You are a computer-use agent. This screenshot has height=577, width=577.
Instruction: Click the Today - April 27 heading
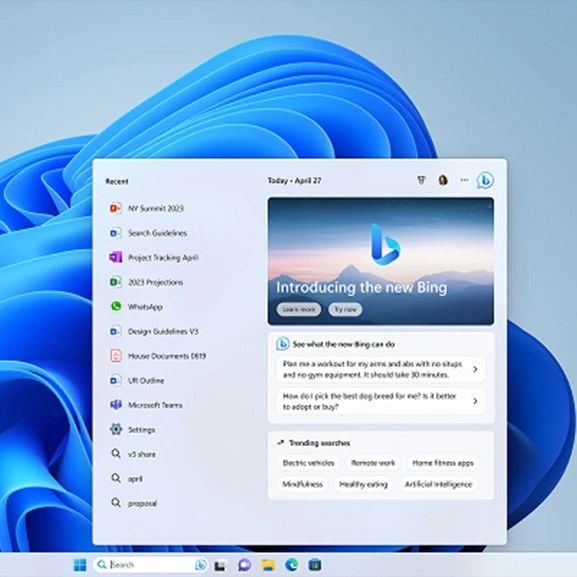294,180
